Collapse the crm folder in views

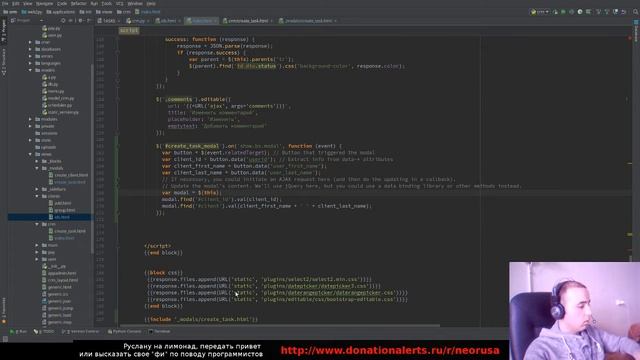(37, 224)
